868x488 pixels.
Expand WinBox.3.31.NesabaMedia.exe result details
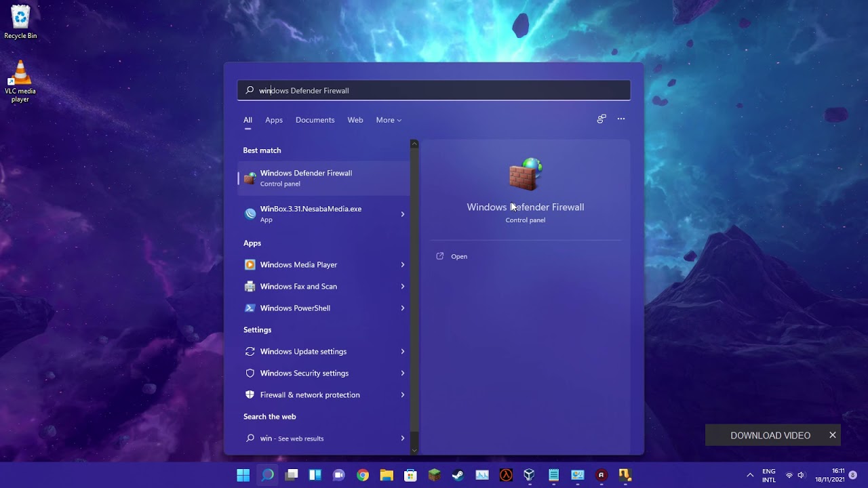click(402, 214)
